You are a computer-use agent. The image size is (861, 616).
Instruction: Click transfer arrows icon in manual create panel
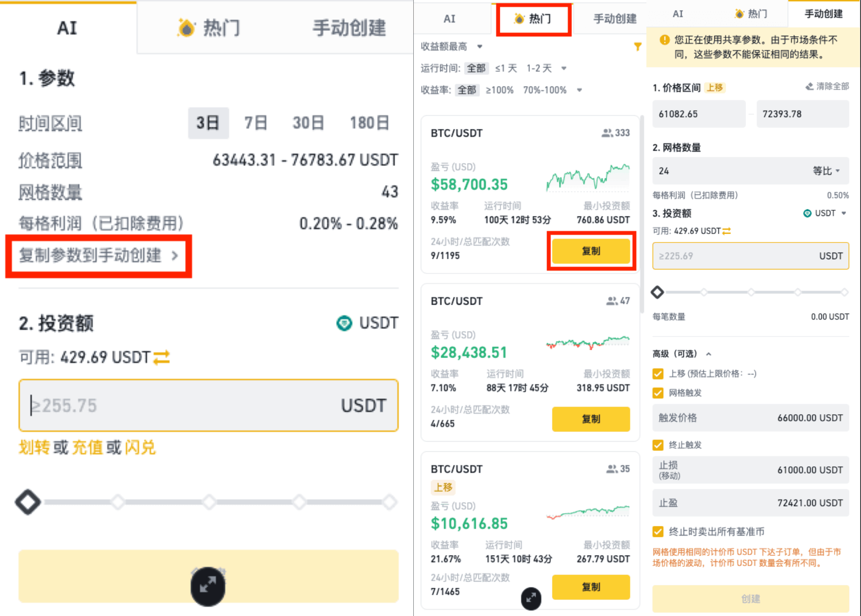pyautogui.click(x=727, y=231)
